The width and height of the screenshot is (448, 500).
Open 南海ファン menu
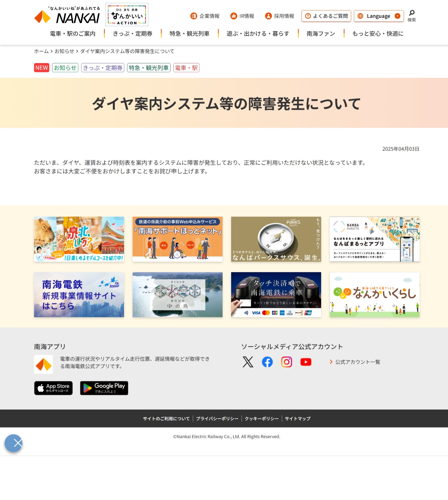[x=321, y=34]
